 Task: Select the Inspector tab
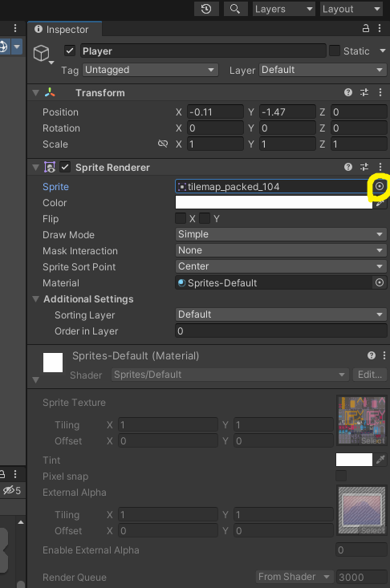62,29
